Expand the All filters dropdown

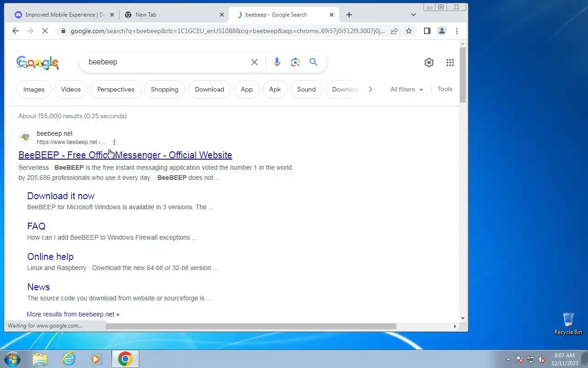(x=407, y=89)
